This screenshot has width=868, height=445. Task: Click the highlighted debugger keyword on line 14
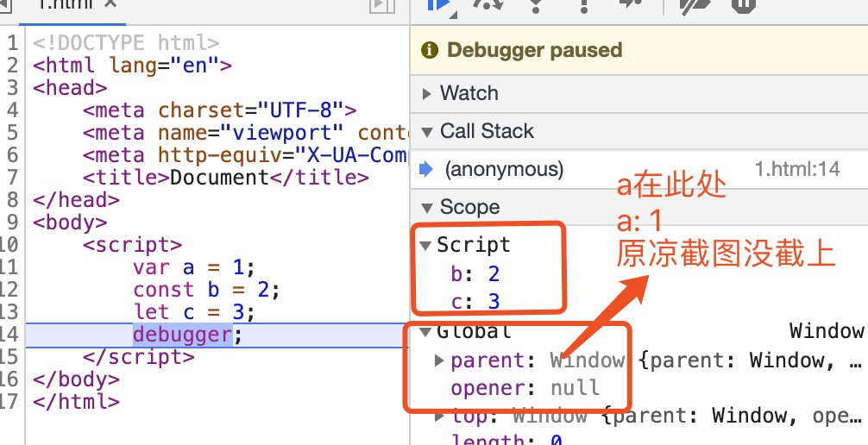coord(182,335)
